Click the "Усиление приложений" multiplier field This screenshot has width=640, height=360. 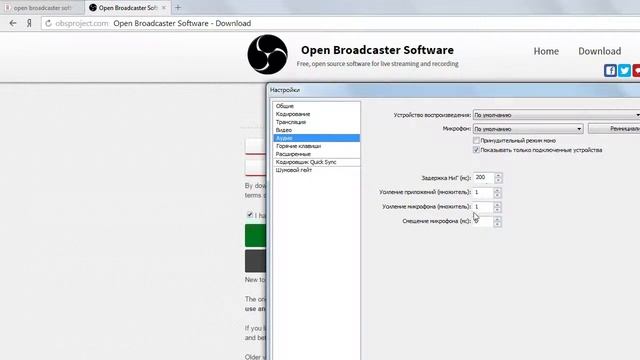coord(483,192)
